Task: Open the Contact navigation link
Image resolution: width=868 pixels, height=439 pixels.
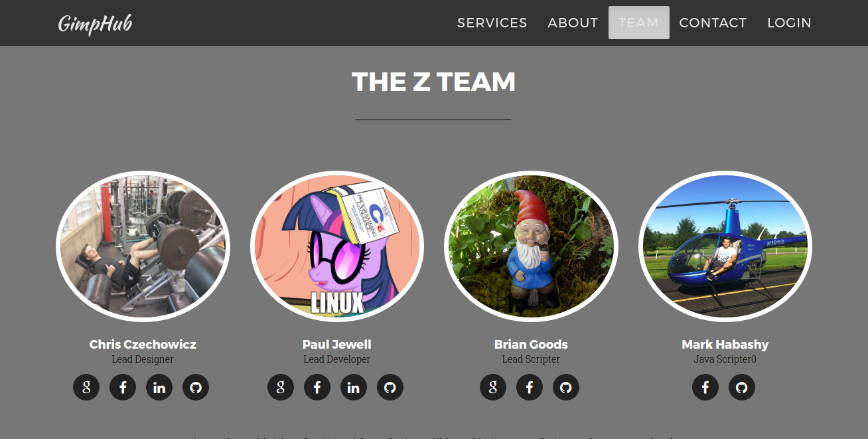Action: (713, 23)
